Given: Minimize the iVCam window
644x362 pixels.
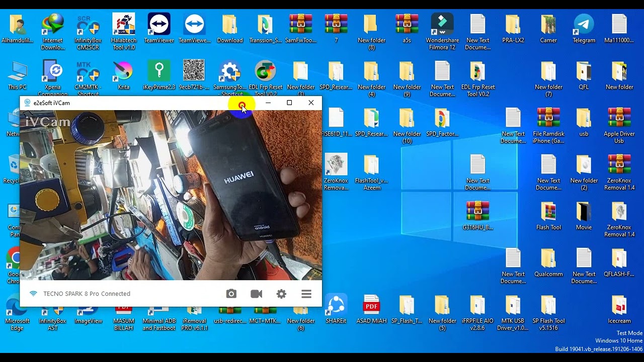Looking at the screenshot, I should click(x=268, y=103).
